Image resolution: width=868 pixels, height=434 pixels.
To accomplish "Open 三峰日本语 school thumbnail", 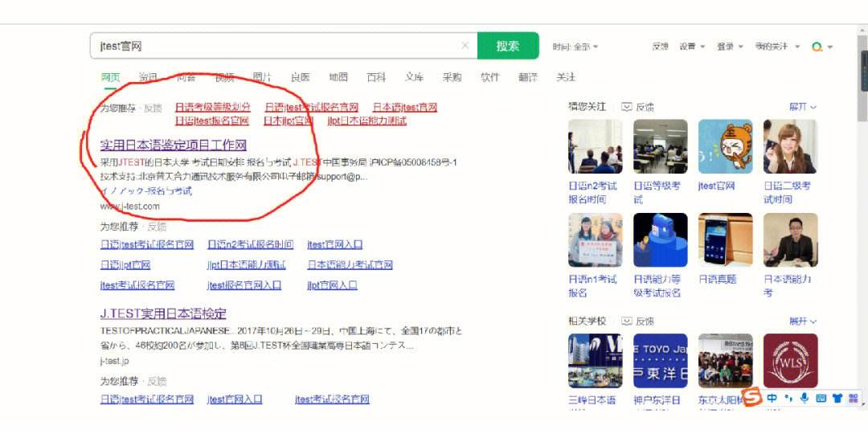I will [x=595, y=360].
